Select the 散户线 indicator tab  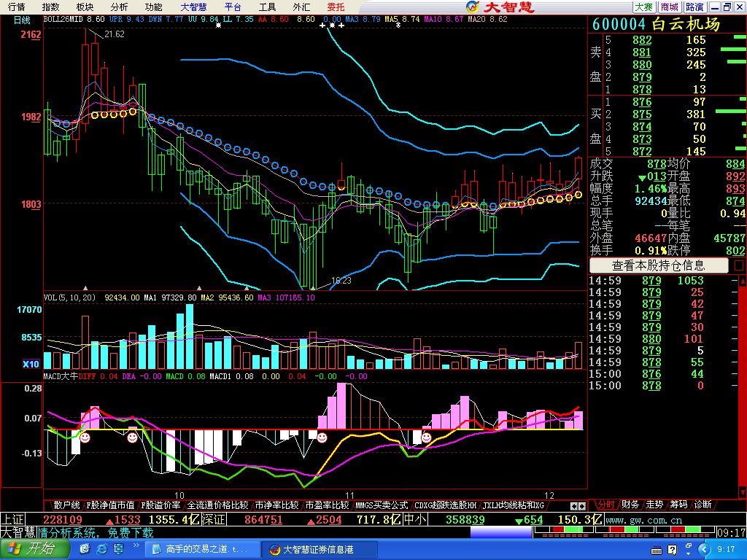tap(66, 505)
